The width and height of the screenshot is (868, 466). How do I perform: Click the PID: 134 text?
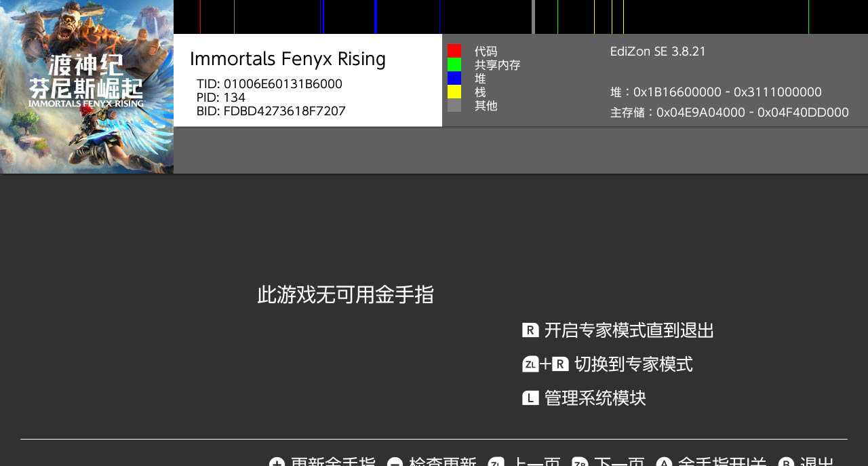(221, 98)
